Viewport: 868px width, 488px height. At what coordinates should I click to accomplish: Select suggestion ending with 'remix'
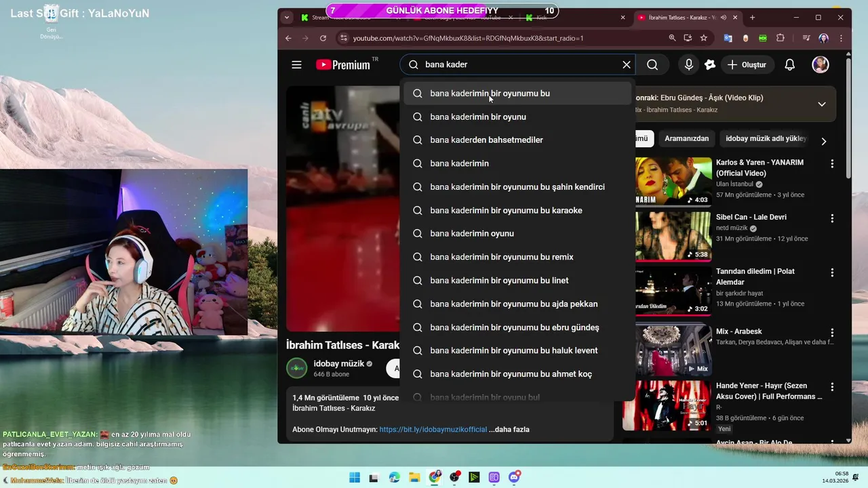tap(517, 257)
